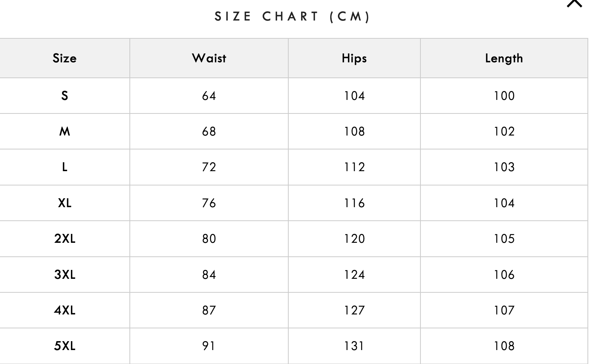Screen dimensions: 589x364
Task: Select the hips value 124
Action: 354,275
